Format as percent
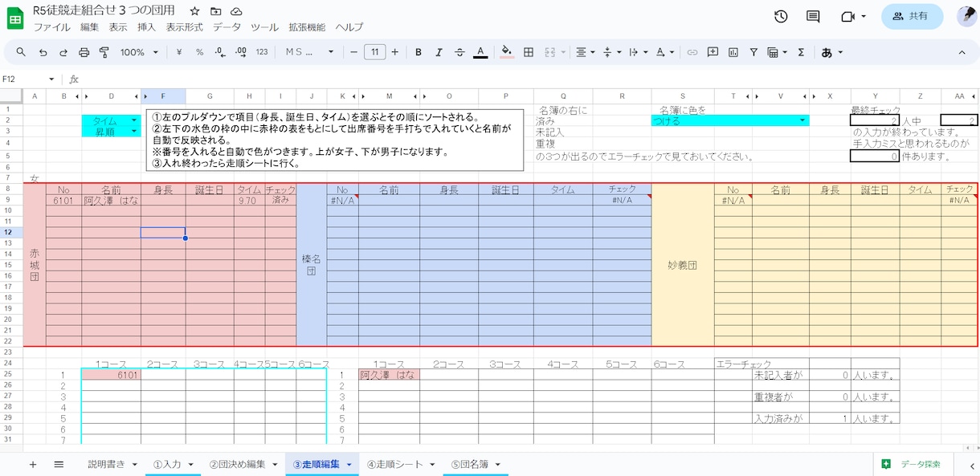This screenshot has height=476, width=980. [199, 52]
